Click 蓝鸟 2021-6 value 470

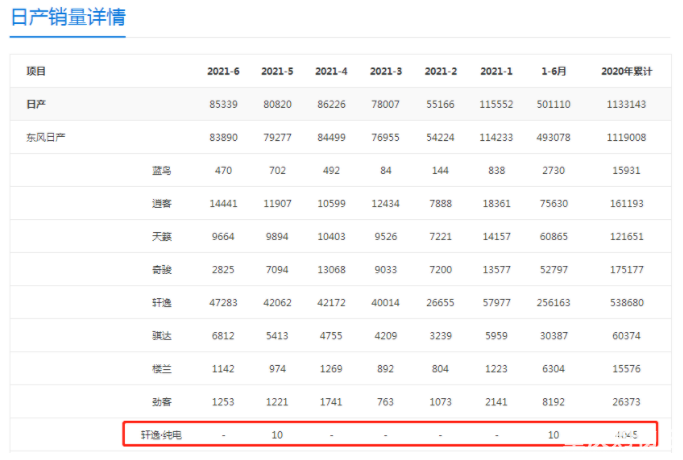pyautogui.click(x=223, y=170)
